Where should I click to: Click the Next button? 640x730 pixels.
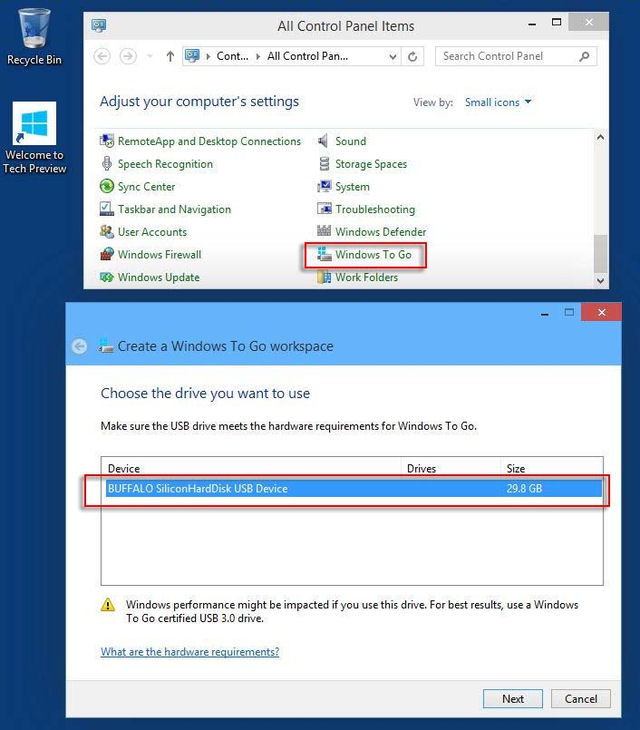pos(513,699)
